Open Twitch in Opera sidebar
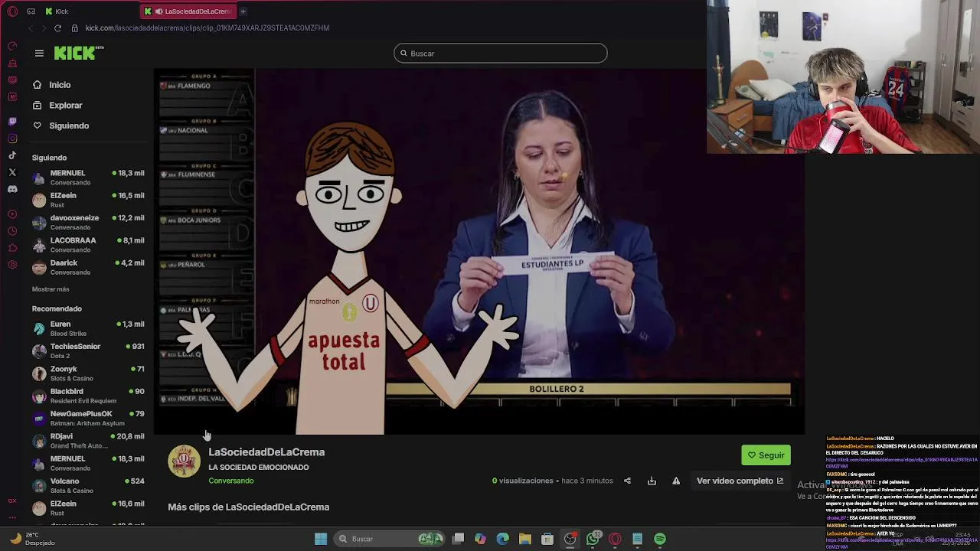This screenshot has height=551, width=980. point(12,122)
